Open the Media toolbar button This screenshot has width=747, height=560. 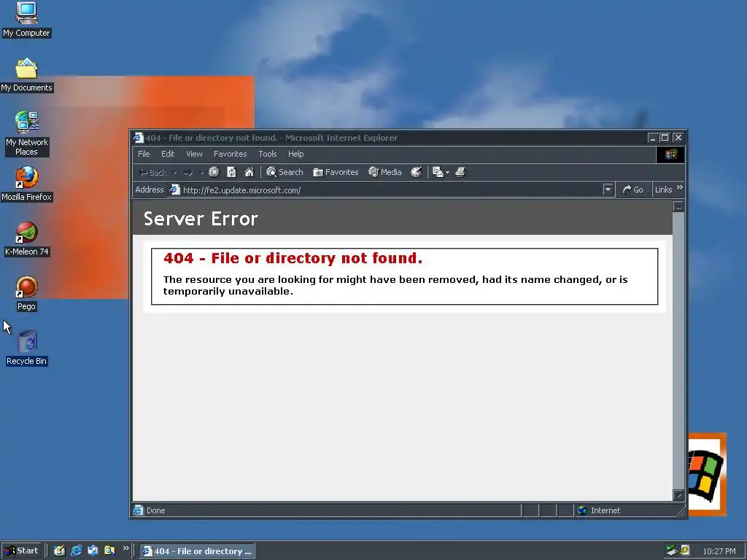point(385,172)
